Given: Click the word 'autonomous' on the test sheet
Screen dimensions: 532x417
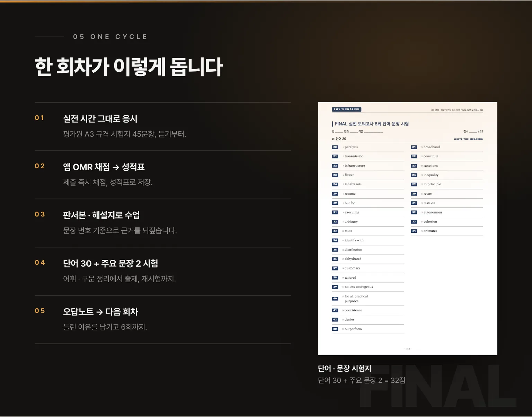Looking at the screenshot, I should tap(433, 212).
